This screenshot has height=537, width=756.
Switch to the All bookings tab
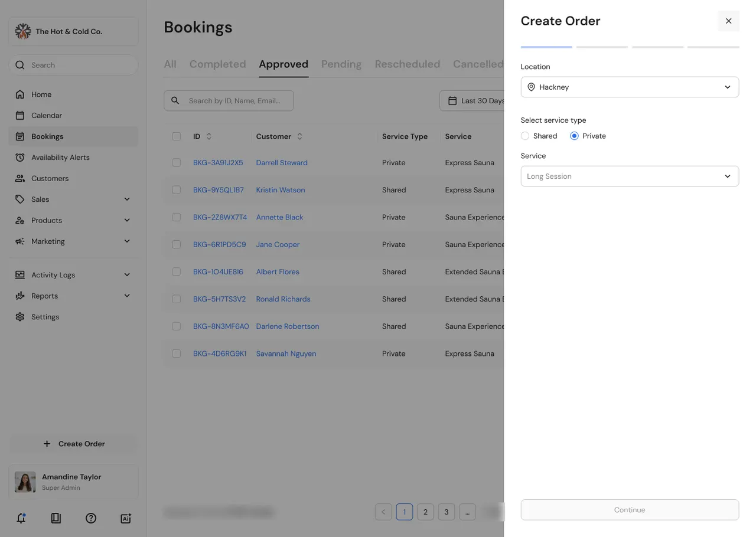pos(170,64)
